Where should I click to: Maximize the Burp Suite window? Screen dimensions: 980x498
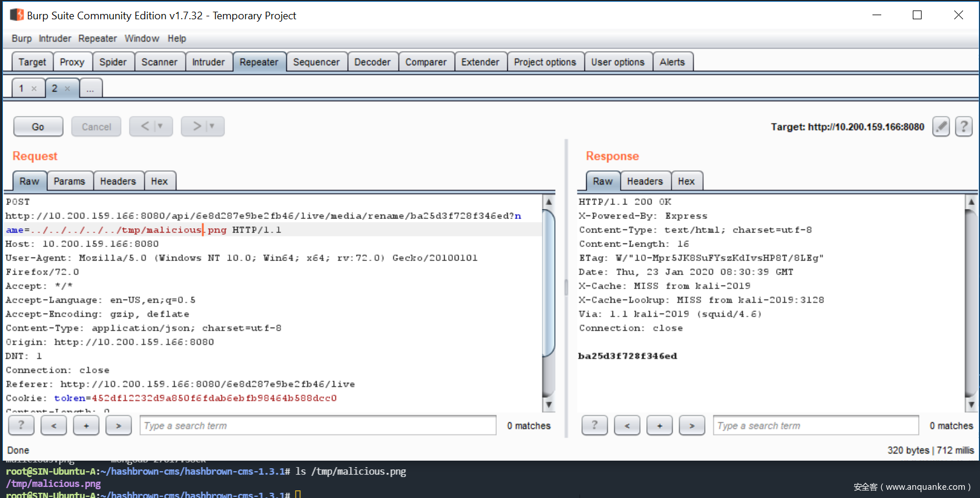917,15
